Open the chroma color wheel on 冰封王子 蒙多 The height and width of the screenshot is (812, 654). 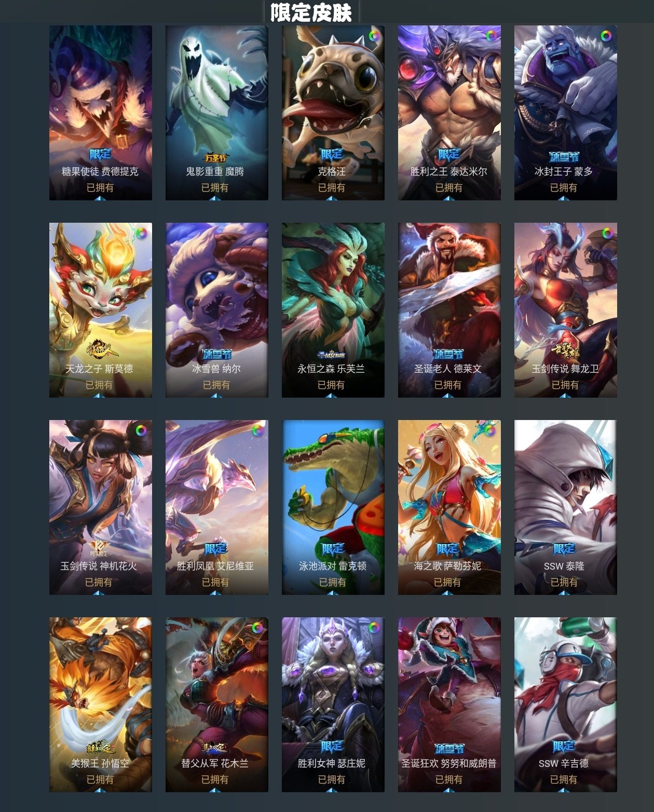click(606, 36)
